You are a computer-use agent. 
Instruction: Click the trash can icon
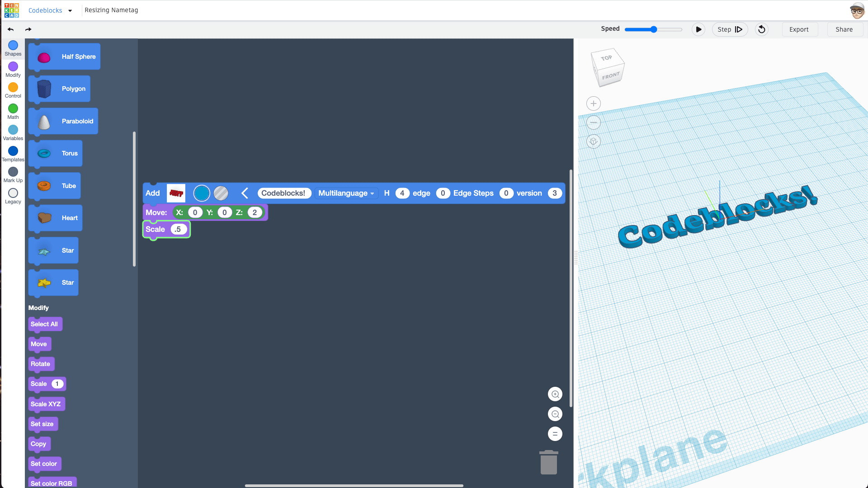pyautogui.click(x=548, y=462)
